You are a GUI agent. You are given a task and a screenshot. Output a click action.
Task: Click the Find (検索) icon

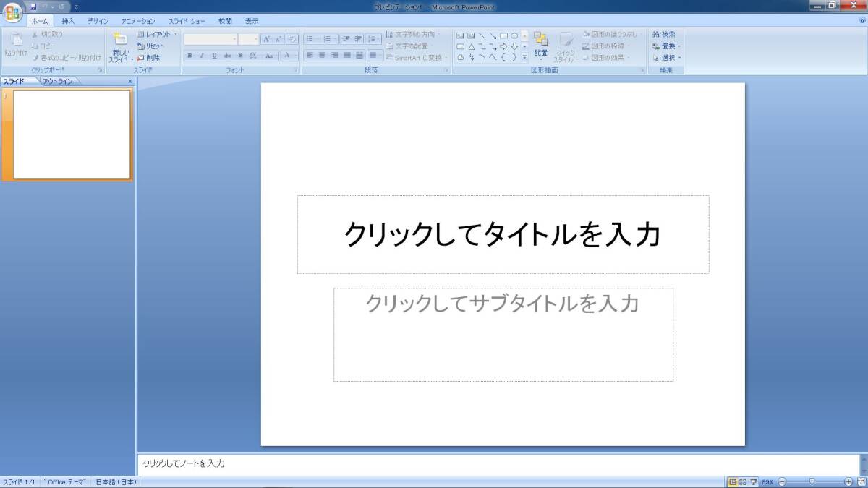tap(665, 33)
